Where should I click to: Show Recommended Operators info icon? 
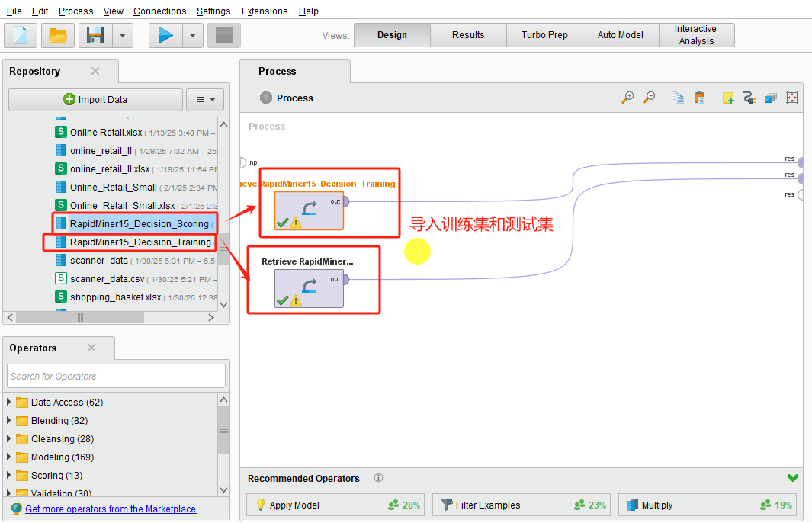[x=379, y=478]
